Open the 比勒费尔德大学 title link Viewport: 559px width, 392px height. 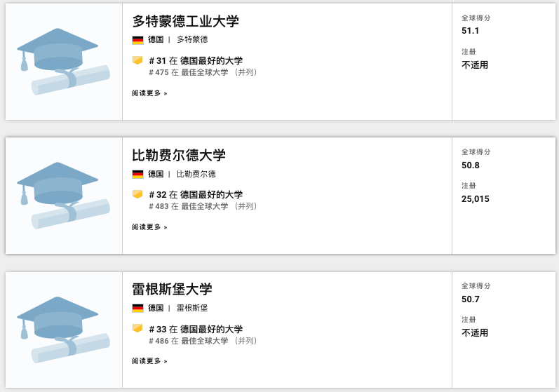tap(179, 155)
